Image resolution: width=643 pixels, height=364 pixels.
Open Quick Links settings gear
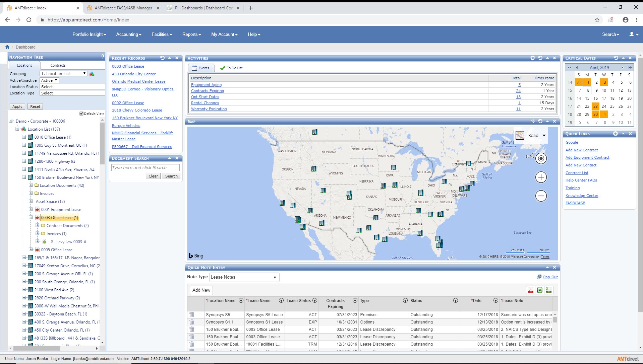(616, 134)
